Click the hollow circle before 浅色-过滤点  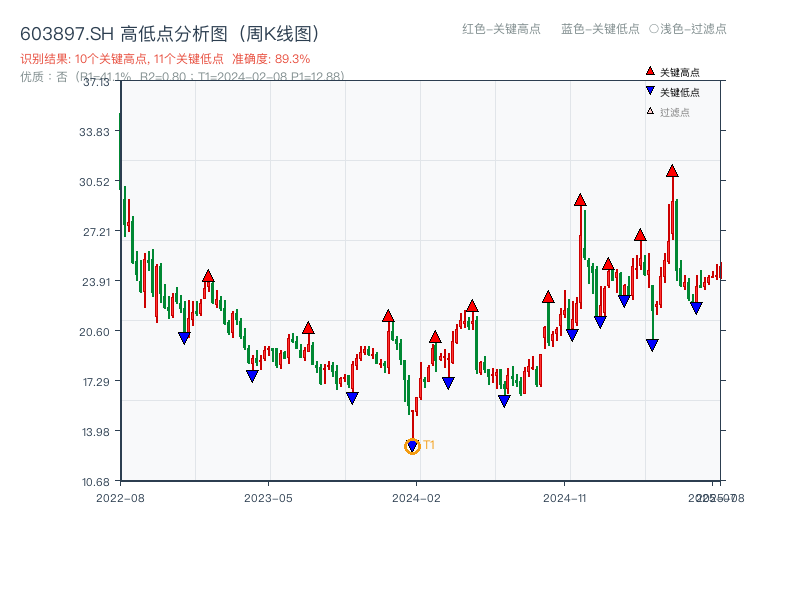click(654, 29)
